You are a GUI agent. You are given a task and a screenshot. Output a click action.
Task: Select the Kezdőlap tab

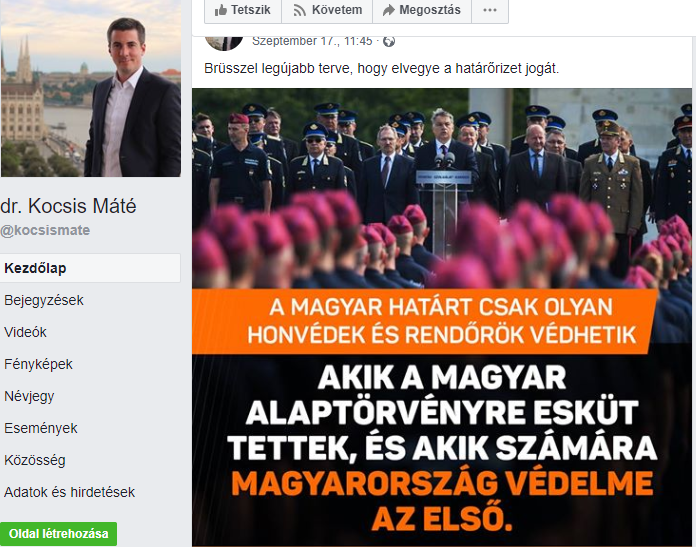[90, 268]
